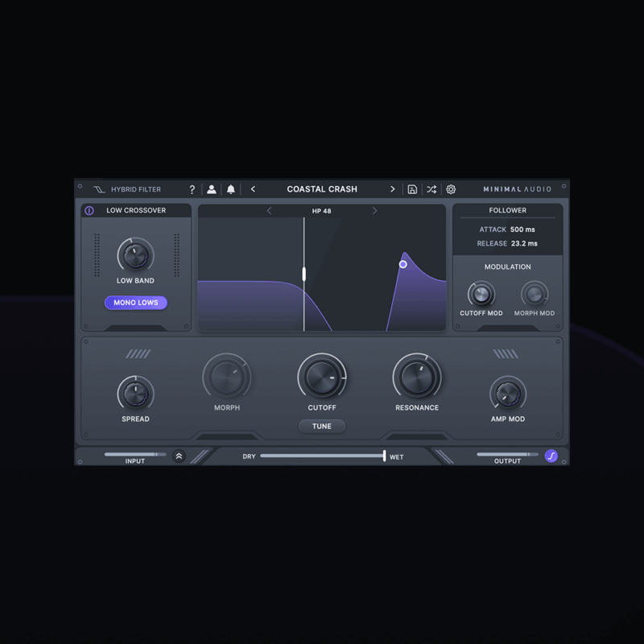Click the filter cutoff node on the graph

403,265
